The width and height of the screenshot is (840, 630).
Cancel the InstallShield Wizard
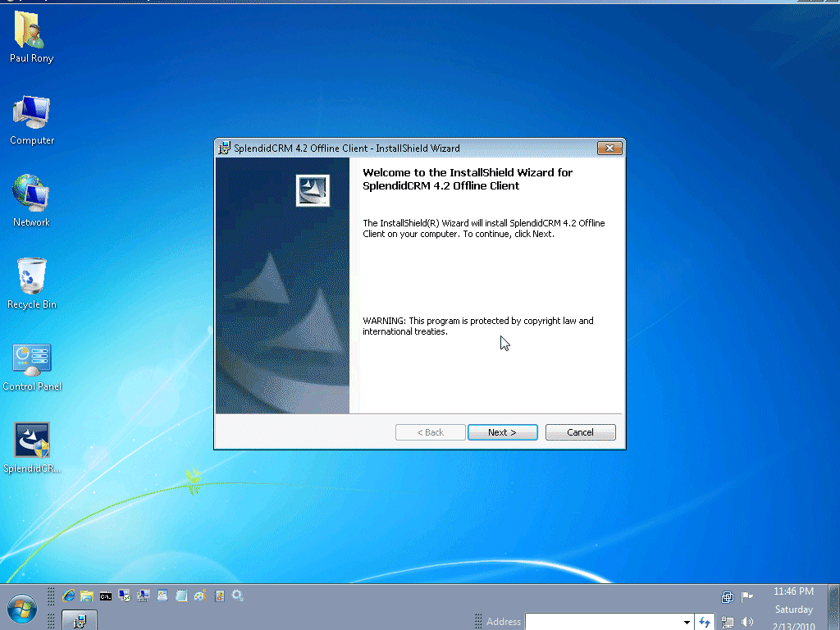coord(580,432)
